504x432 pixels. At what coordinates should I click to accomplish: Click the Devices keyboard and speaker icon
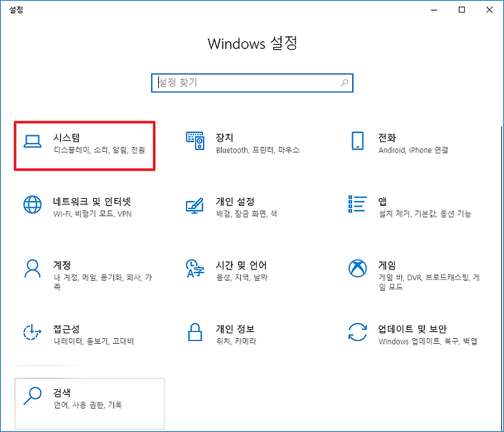195,141
